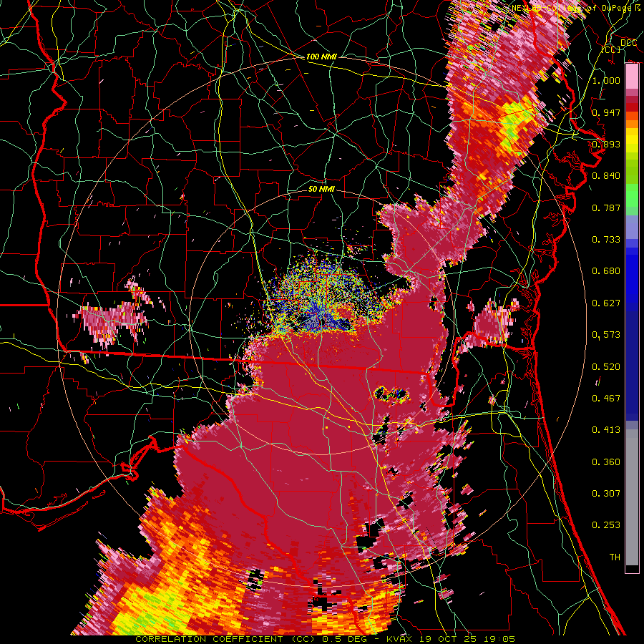Image resolution: width=644 pixels, height=644 pixels.
Task: Click the "TH" threshold label on the legend
Action: [x=615, y=557]
